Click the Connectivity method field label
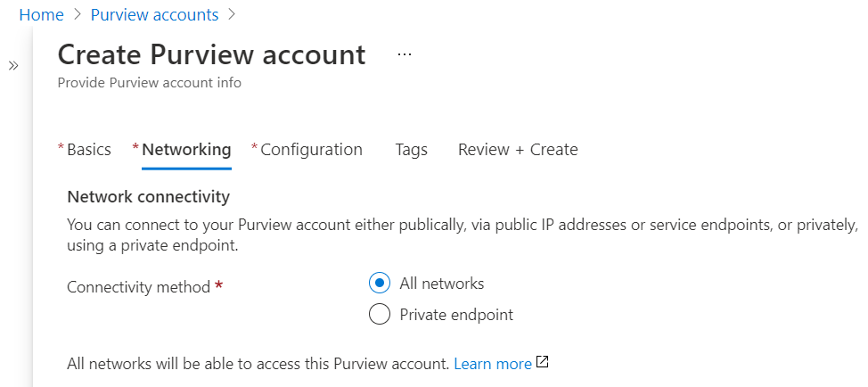This screenshot has width=868, height=387. point(138,287)
